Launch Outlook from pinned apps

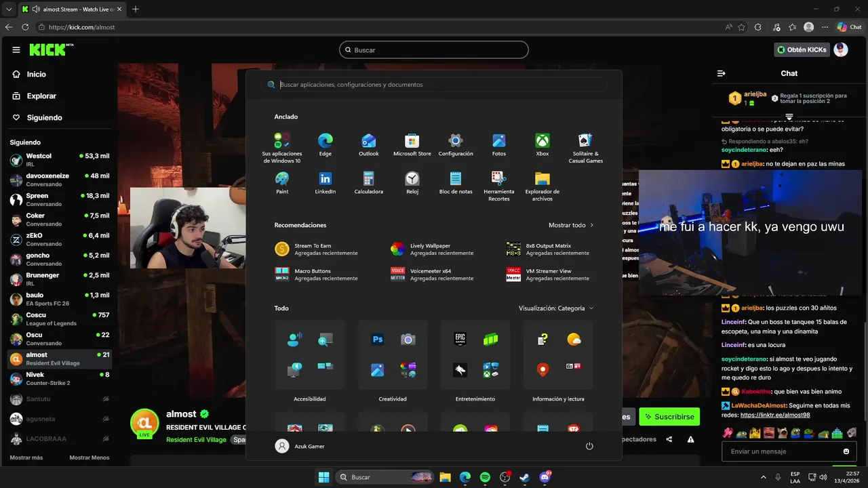click(x=369, y=144)
